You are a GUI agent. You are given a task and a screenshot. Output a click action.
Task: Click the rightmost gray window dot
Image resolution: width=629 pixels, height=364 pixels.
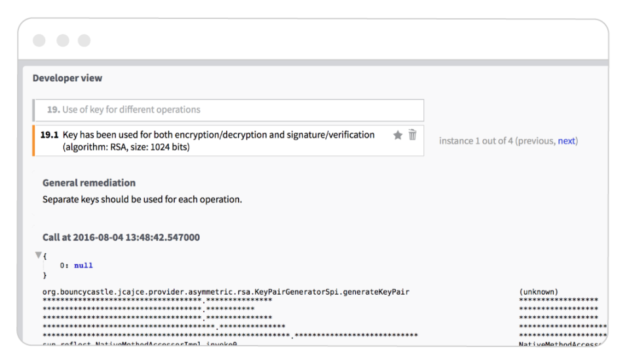[x=85, y=41]
